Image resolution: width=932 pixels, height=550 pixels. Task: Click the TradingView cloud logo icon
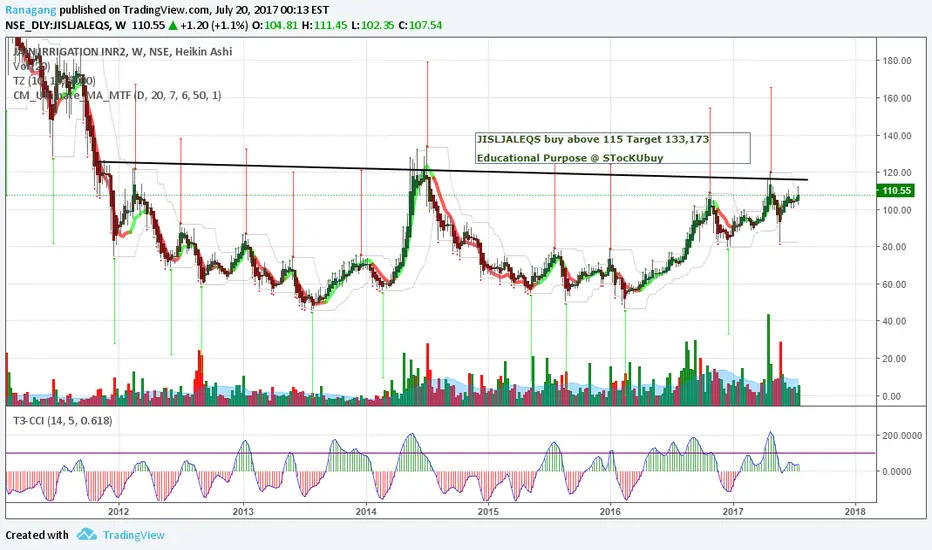coord(87,534)
